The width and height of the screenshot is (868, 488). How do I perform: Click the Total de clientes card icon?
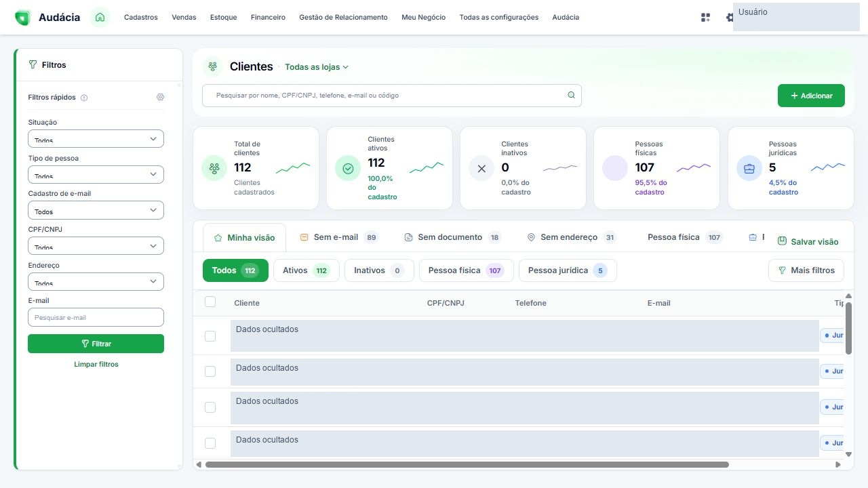click(x=214, y=167)
